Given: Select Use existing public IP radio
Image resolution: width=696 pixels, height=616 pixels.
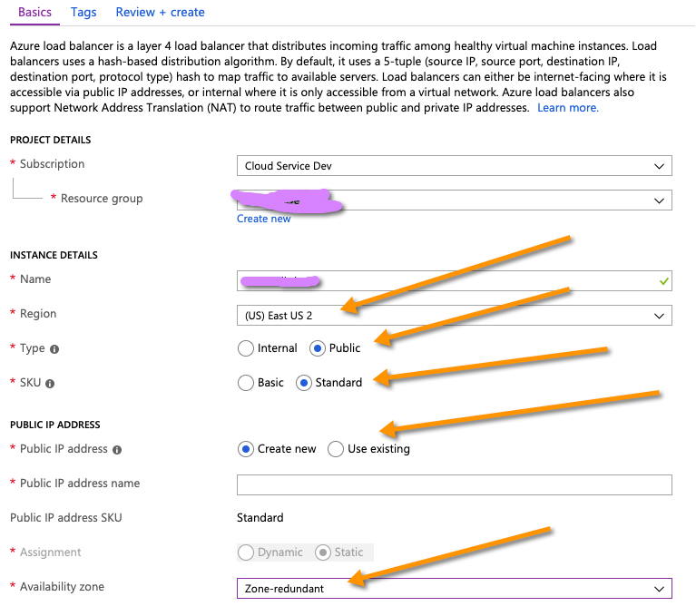Looking at the screenshot, I should [x=336, y=449].
